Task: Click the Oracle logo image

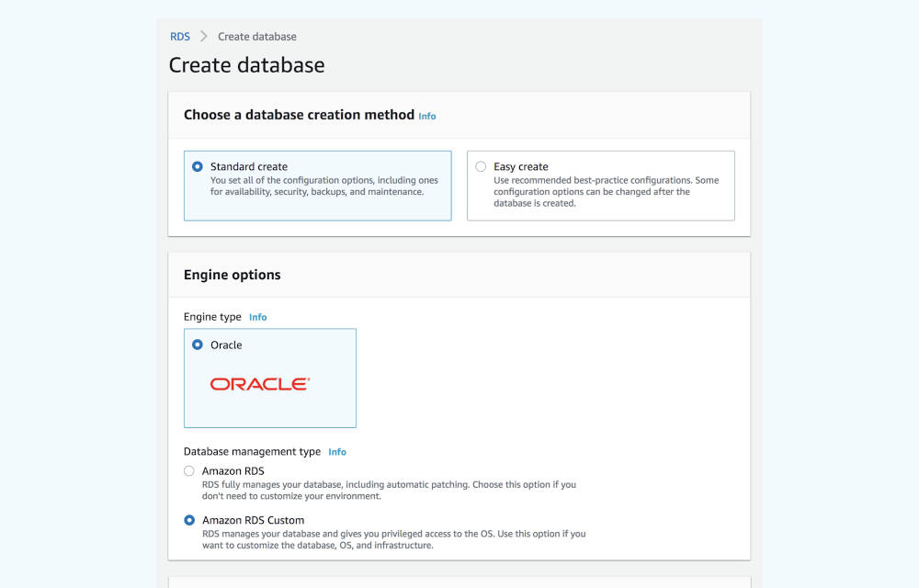Action: (x=260, y=384)
